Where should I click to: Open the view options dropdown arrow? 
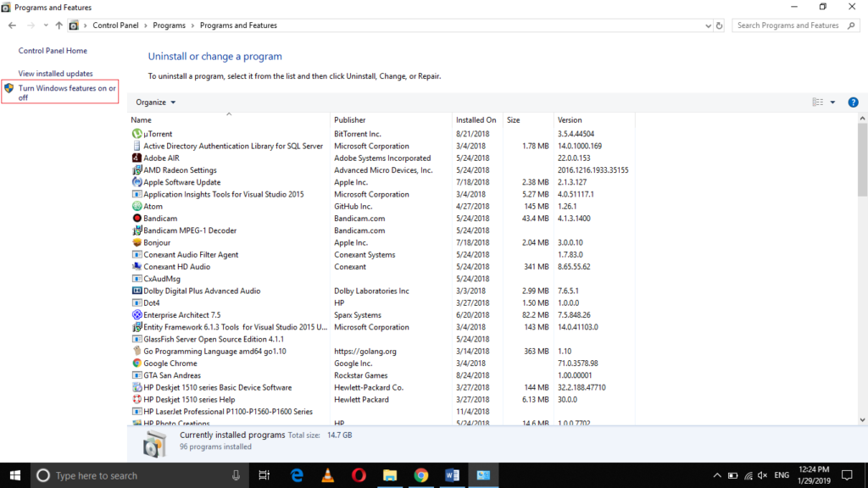coord(832,103)
